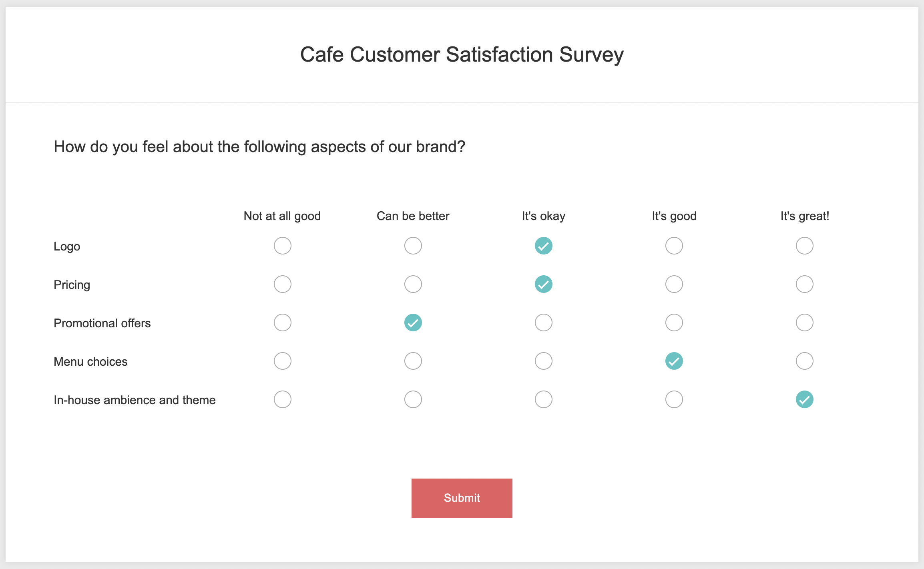Click the checked It's okay option for Logo
The image size is (924, 569).
click(x=544, y=246)
